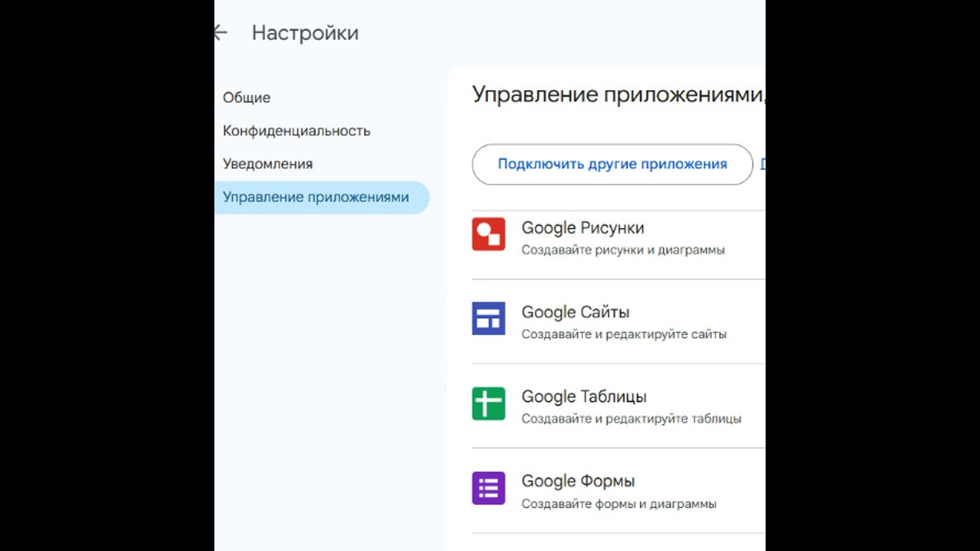980x551 pixels.
Task: Click the Google Сайты blue icon
Action: 488,318
